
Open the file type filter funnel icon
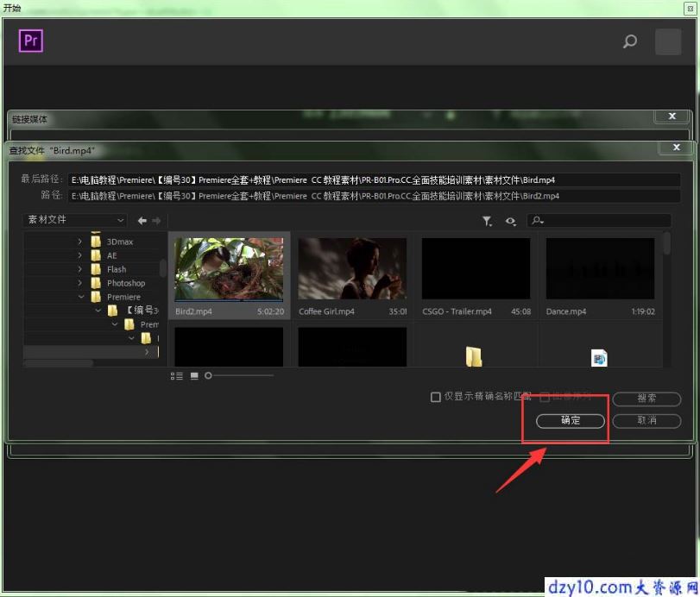point(487,221)
